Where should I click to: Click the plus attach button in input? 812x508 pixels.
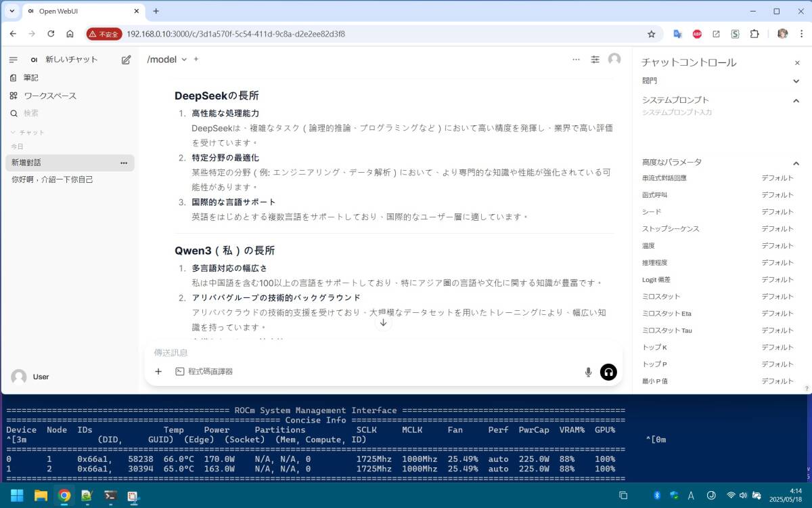pyautogui.click(x=158, y=371)
